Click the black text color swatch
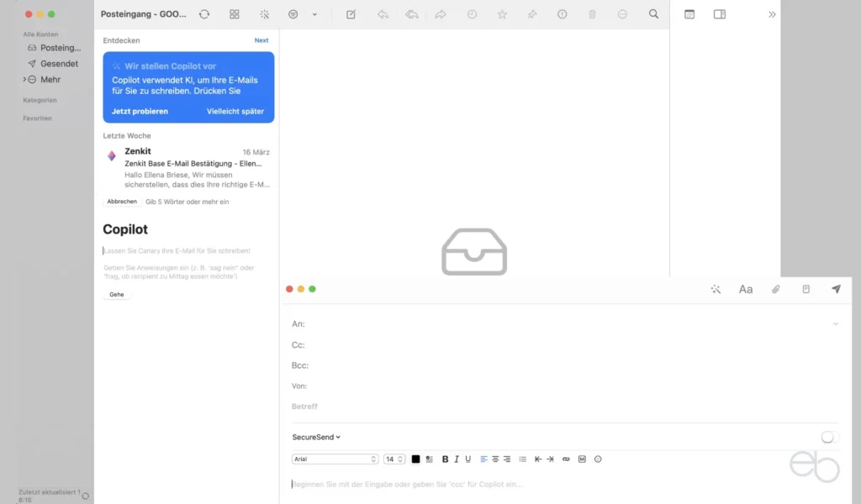 (415, 459)
